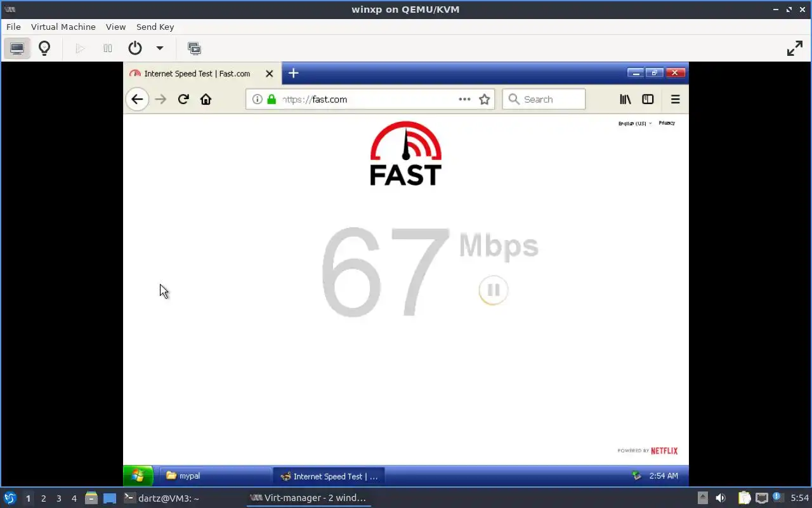The image size is (812, 508).
Task: Switch VM viewer to fullscreen
Action: pos(795,48)
